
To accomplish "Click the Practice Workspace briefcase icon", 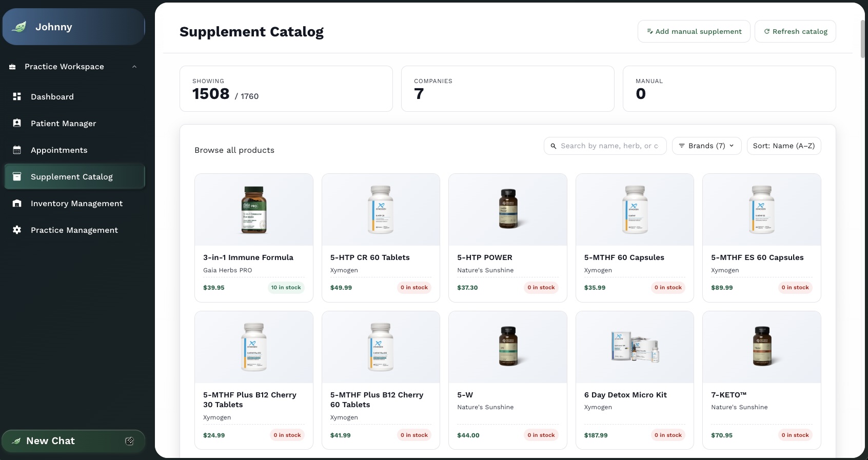I will coord(12,67).
